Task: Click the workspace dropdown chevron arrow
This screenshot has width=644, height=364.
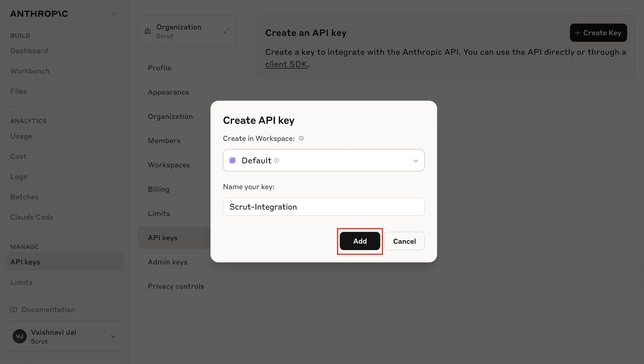Action: [x=416, y=161]
